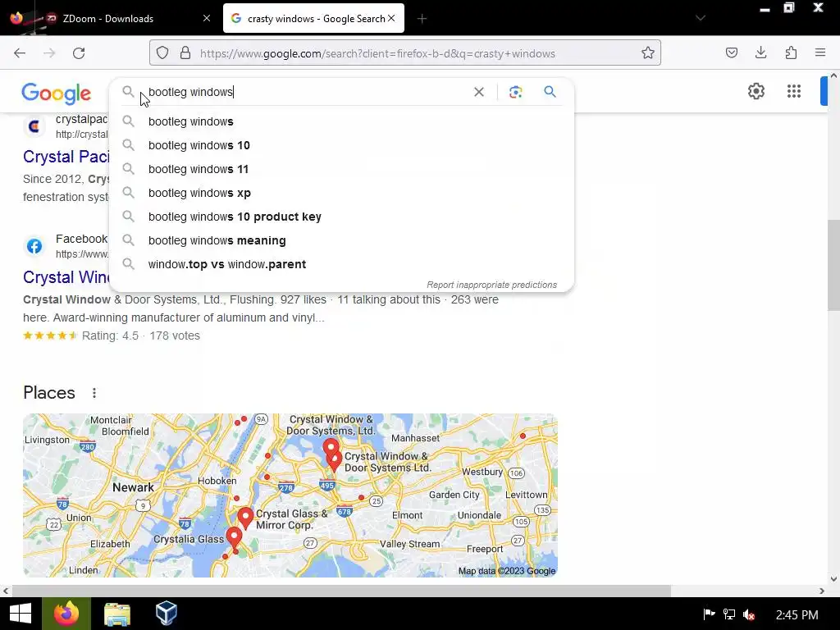Open the tracking protection shield icon

tap(162, 53)
